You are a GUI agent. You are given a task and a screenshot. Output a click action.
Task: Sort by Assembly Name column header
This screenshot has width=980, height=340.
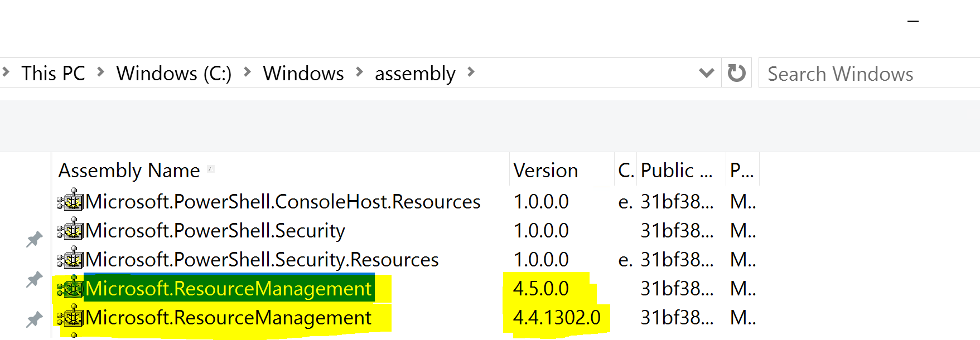129,171
